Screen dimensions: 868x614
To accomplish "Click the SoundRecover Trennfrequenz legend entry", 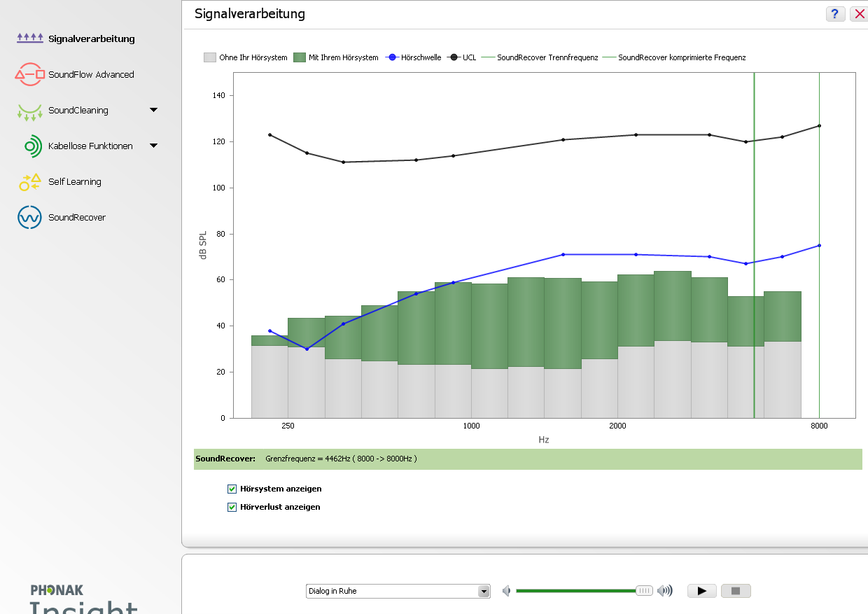I will 540,57.
